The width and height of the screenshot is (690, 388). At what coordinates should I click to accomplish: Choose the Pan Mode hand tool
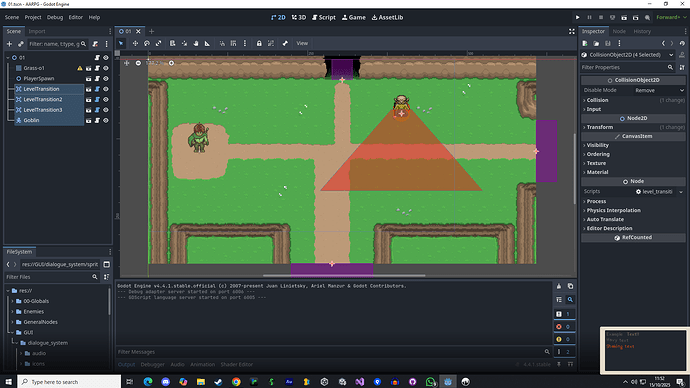pos(196,43)
